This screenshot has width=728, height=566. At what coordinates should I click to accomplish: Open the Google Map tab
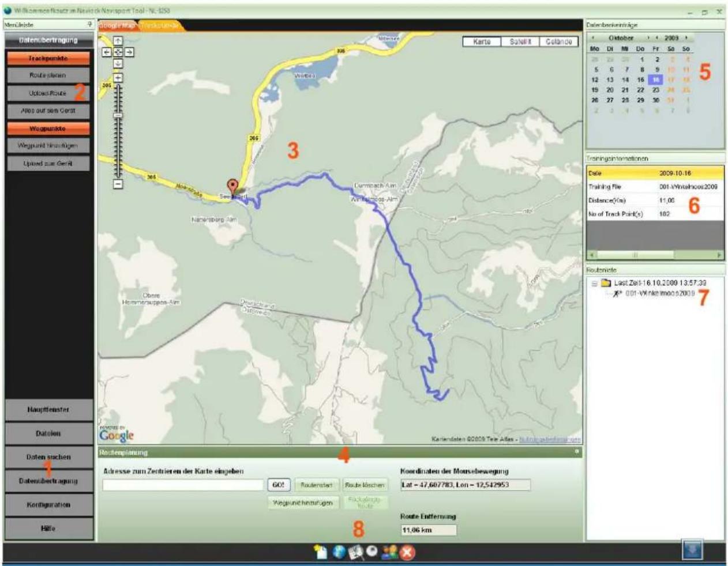[x=117, y=25]
